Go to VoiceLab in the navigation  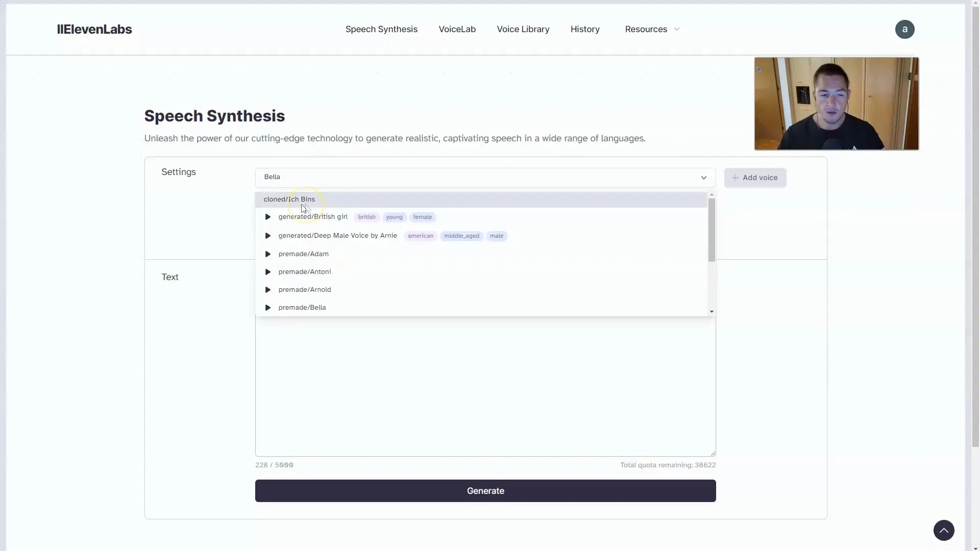(457, 29)
